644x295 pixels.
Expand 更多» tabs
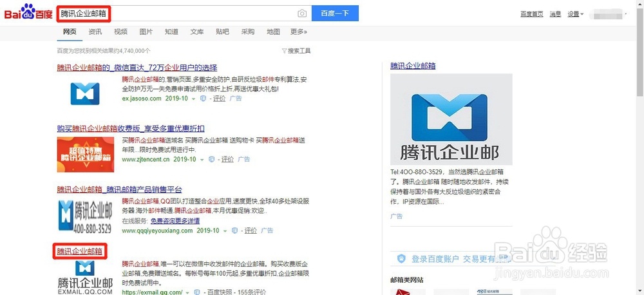299,32
